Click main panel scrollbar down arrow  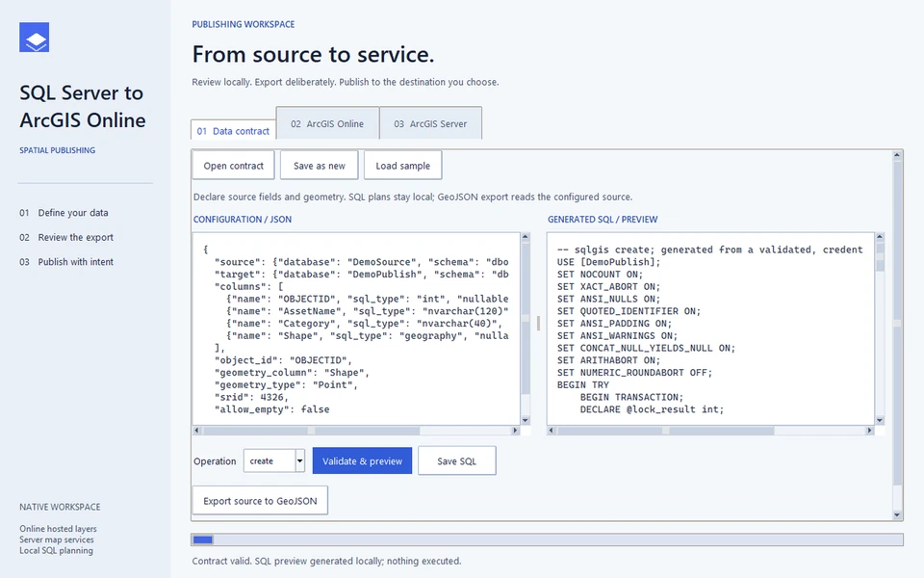[897, 514]
